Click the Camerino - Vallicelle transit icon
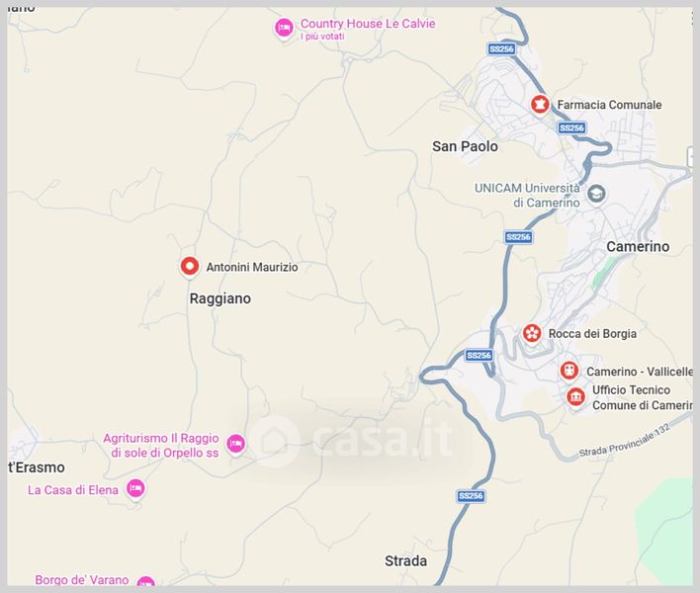Viewport: 700px width, 593px height. coord(569,371)
